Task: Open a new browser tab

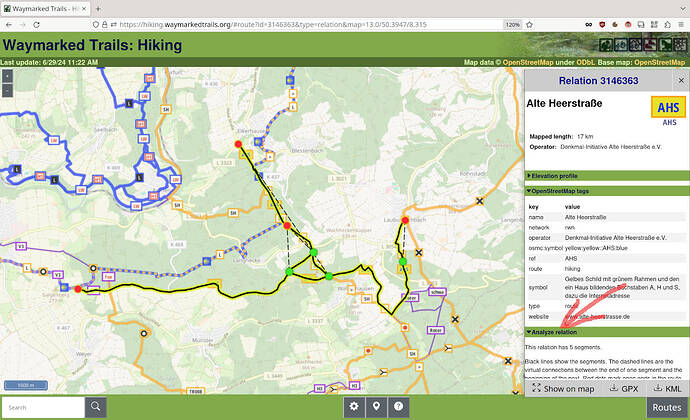Action: (x=98, y=8)
